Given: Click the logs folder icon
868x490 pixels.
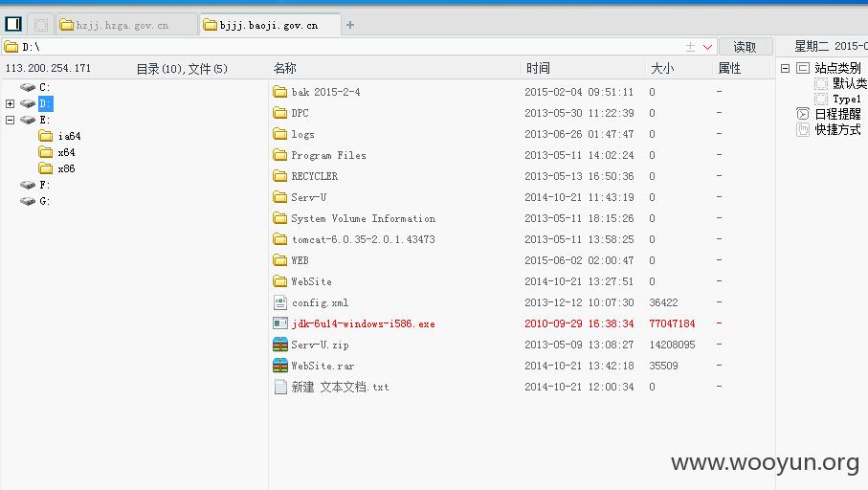Looking at the screenshot, I should coord(280,133).
